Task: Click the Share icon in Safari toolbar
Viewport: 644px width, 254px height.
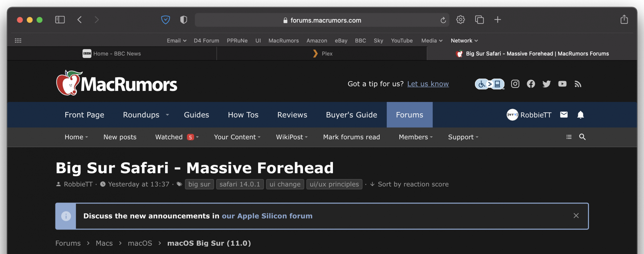Action: point(624,19)
